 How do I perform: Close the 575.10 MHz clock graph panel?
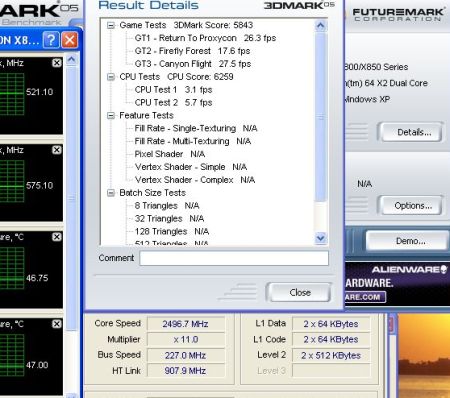tap(57, 150)
